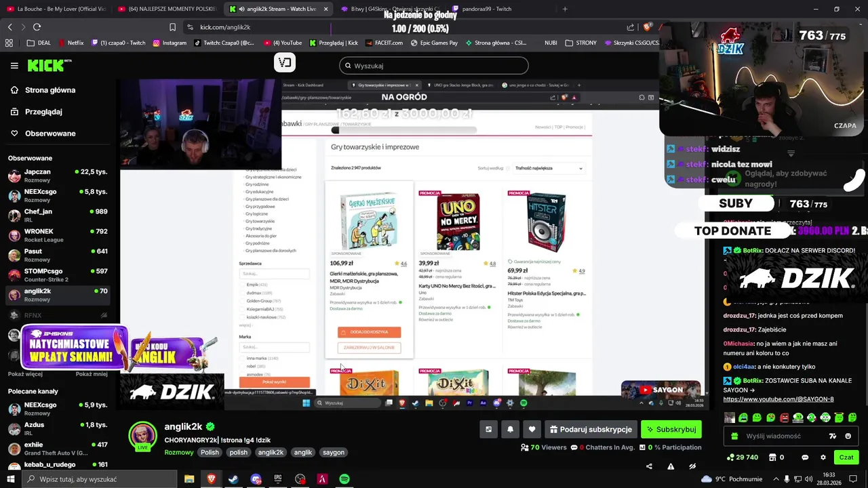
Task: Click the browser back arrow
Action: [x=9, y=27]
